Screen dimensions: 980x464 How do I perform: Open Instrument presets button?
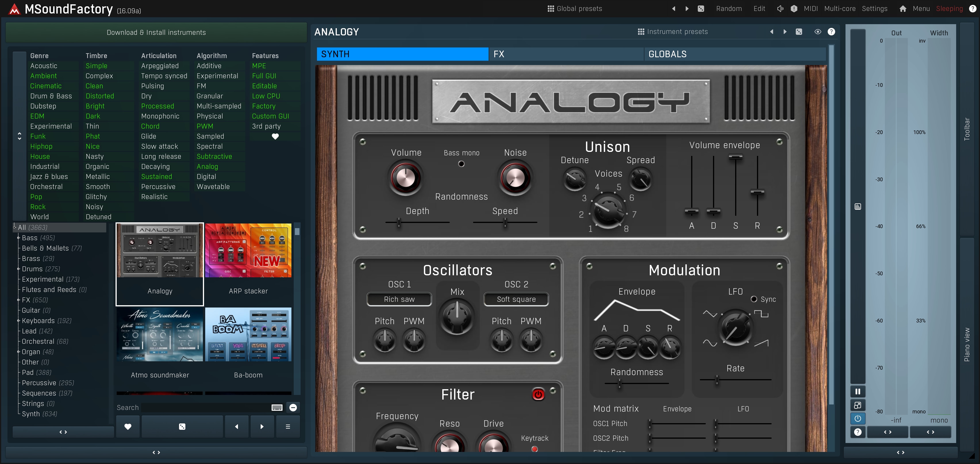coord(672,32)
